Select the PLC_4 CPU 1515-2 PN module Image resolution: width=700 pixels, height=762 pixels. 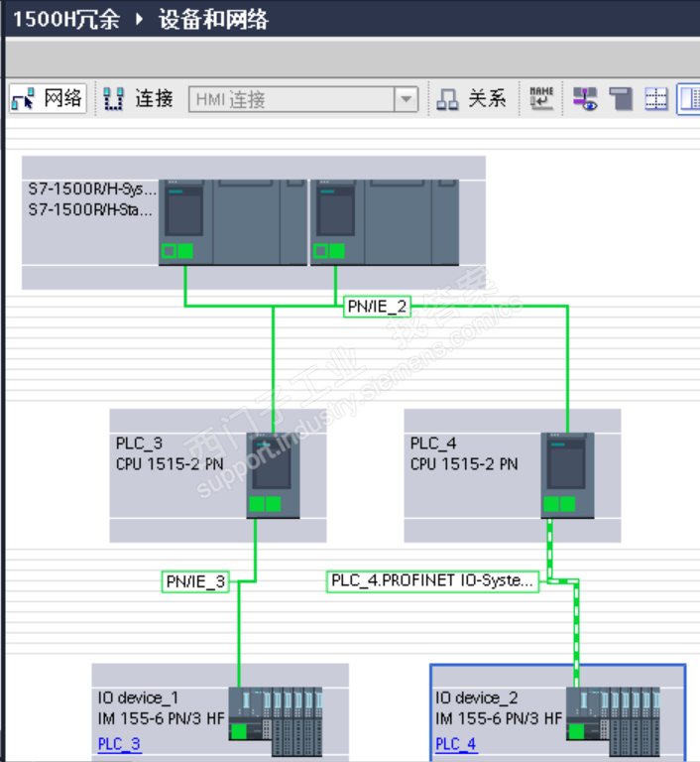[x=567, y=475]
